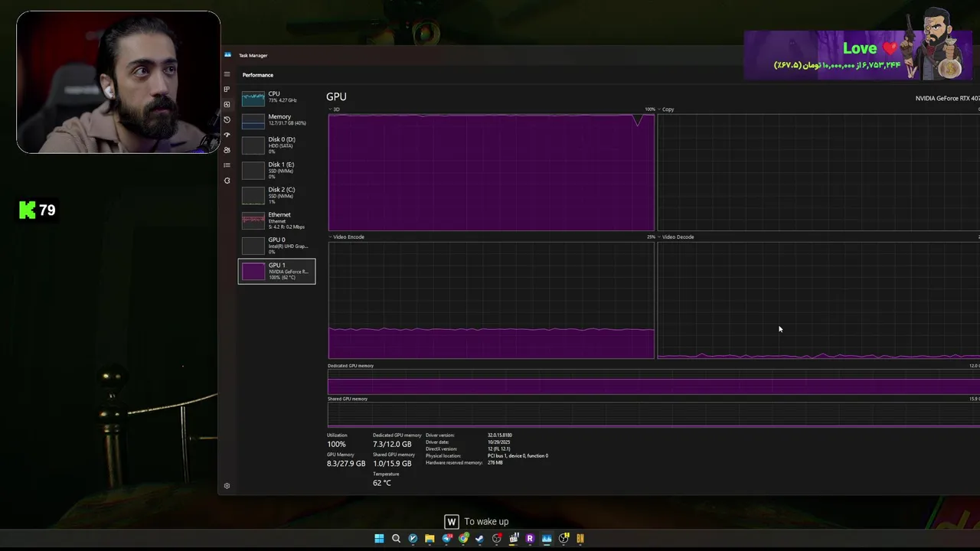980x551 pixels.
Task: Click the Shared GPU memory usage bar
Action: click(x=654, y=415)
